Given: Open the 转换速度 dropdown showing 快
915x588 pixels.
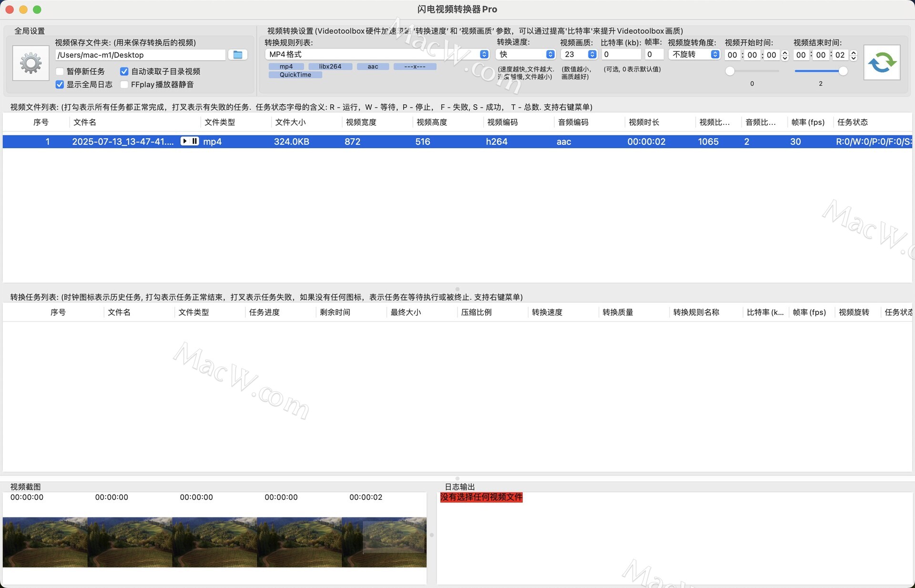Looking at the screenshot, I should click(526, 54).
